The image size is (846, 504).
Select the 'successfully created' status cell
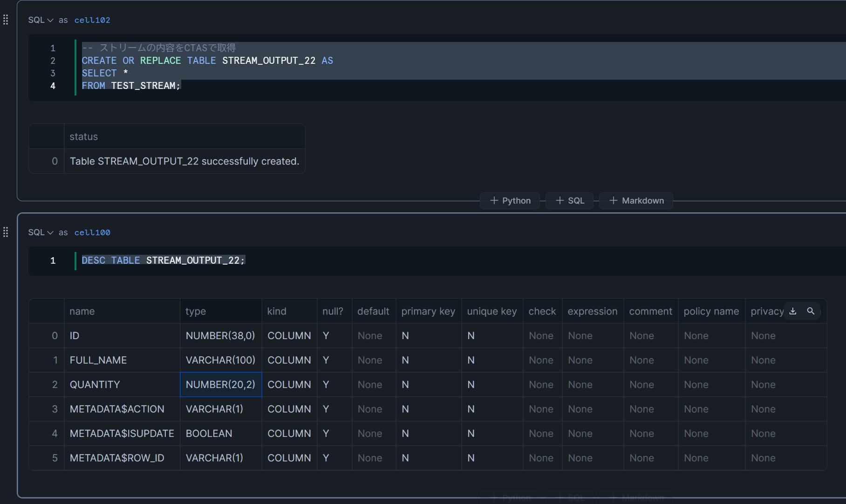click(x=184, y=161)
